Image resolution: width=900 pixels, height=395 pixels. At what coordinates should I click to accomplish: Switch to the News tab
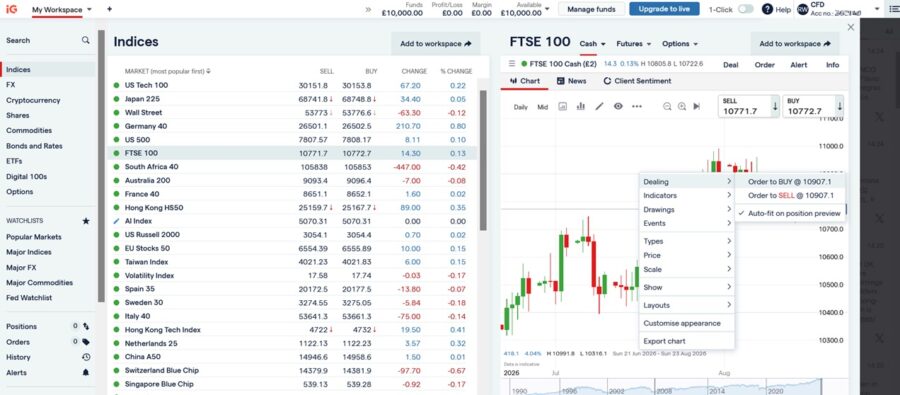(x=571, y=81)
